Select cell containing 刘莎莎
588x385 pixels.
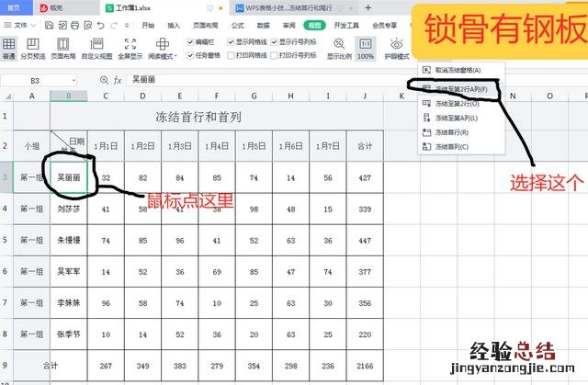point(69,209)
